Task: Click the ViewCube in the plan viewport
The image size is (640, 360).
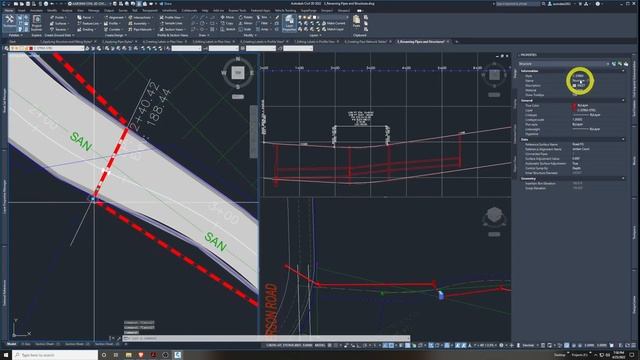Action: click(x=238, y=73)
